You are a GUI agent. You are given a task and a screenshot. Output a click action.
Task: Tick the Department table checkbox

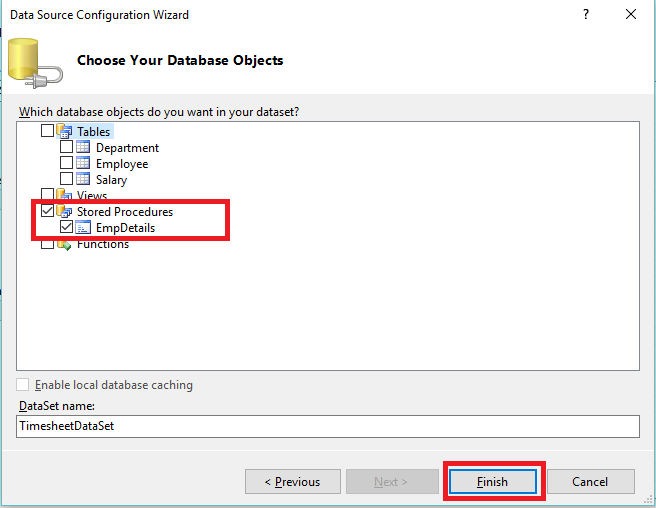click(67, 148)
